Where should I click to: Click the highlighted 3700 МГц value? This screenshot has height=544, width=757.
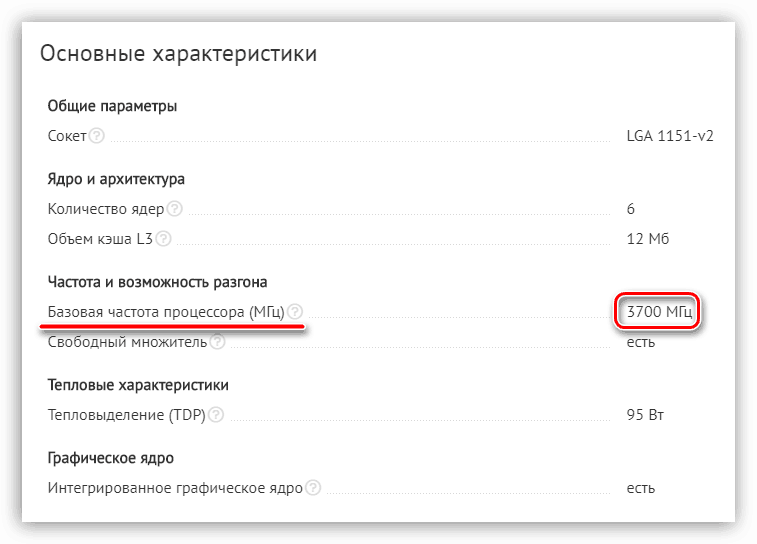point(659,312)
